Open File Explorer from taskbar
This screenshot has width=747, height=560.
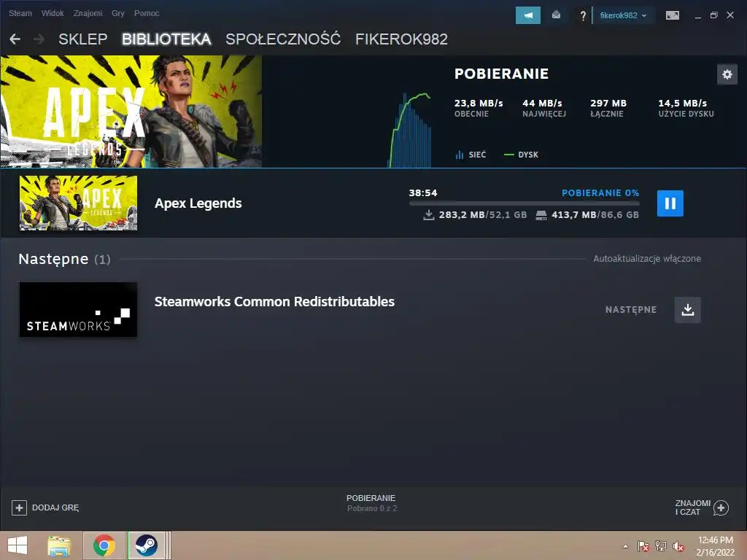(x=59, y=545)
